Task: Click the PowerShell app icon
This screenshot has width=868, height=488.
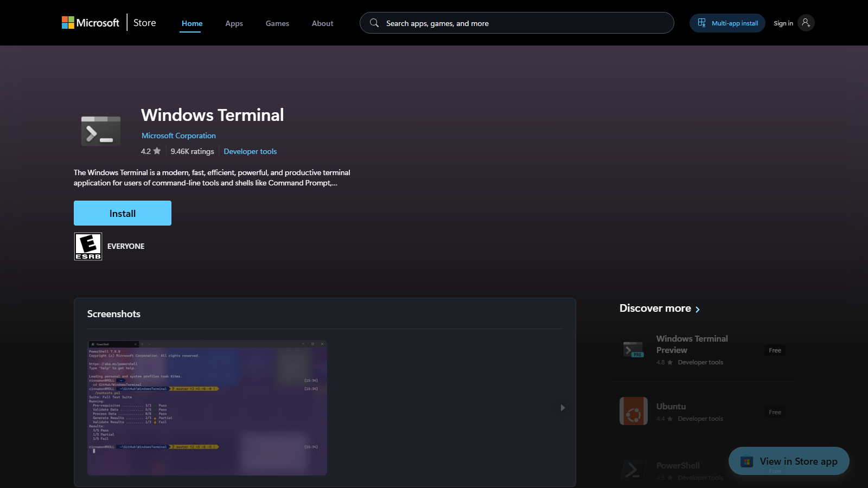Action: click(x=633, y=470)
